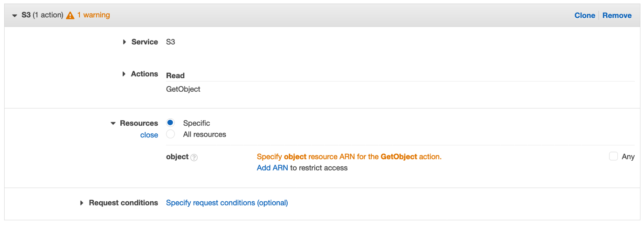This screenshot has height=225, width=644.
Task: Open Specify request conditions (optional) link
Action: (227, 203)
